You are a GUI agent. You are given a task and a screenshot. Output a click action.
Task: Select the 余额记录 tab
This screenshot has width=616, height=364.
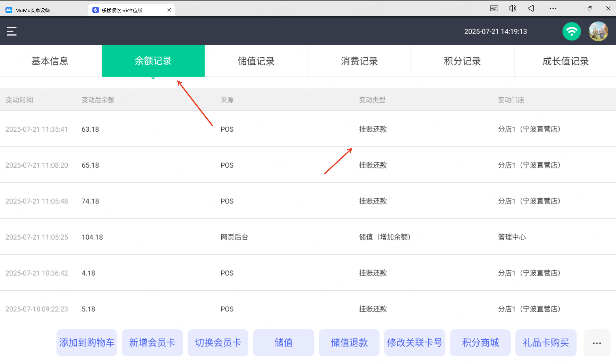(153, 61)
